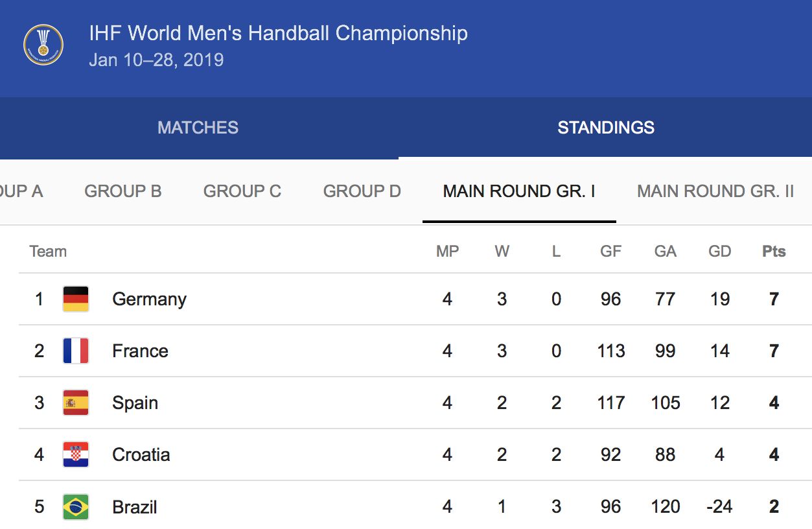The height and width of the screenshot is (529, 812).
Task: View the Group D tab
Action: point(362,191)
